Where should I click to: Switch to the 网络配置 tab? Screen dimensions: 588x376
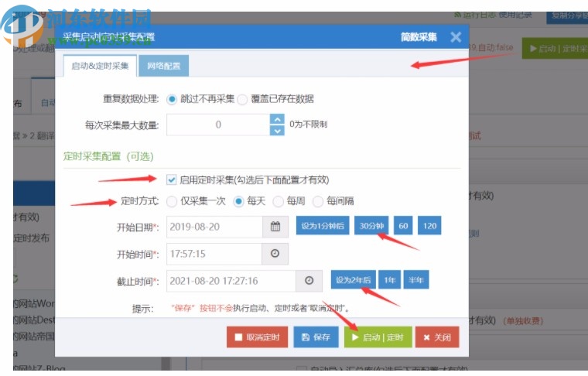coord(163,66)
